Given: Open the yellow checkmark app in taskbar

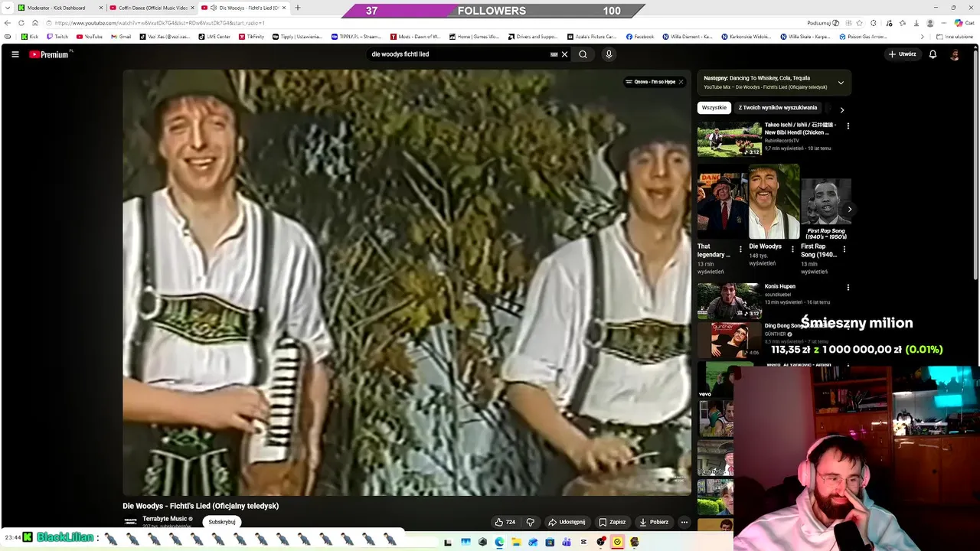Looking at the screenshot, I should (x=617, y=542).
